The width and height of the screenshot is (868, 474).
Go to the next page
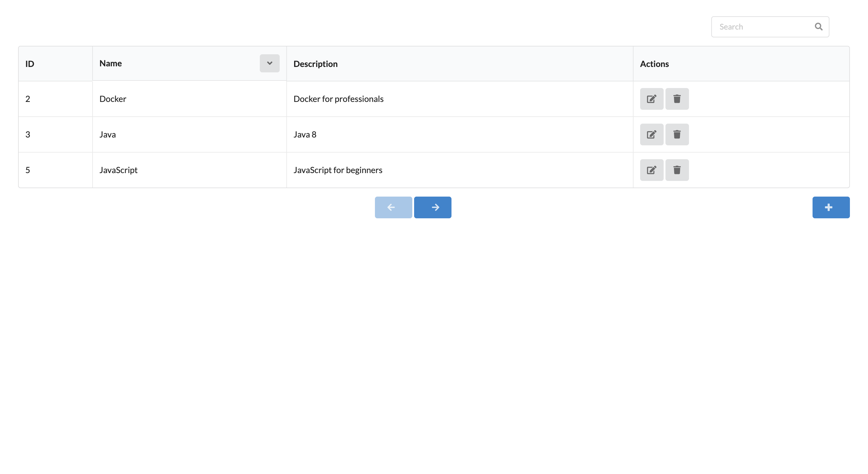pyautogui.click(x=433, y=207)
